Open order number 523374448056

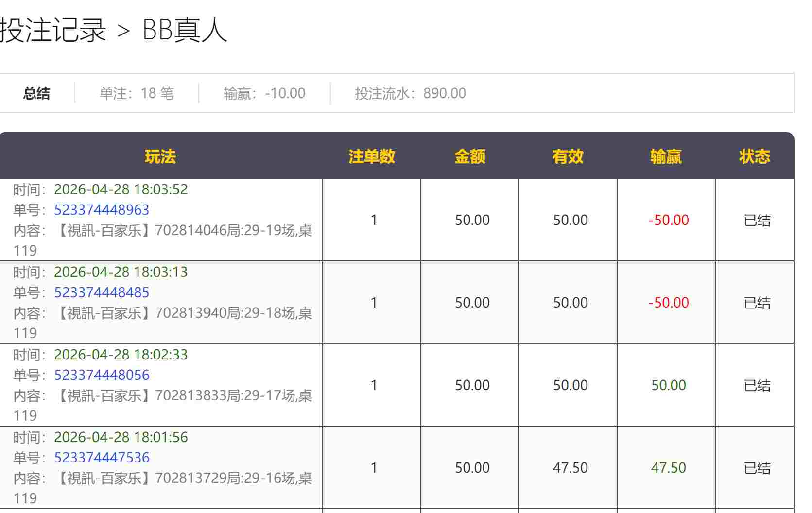click(102, 375)
